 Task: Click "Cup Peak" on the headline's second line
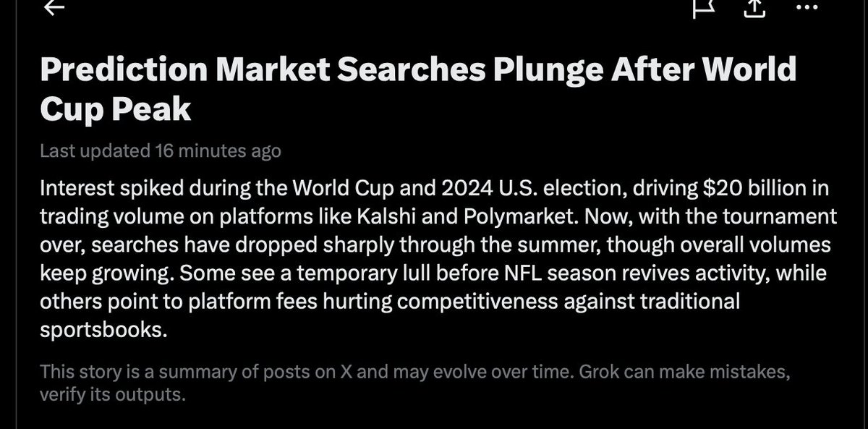point(116,109)
